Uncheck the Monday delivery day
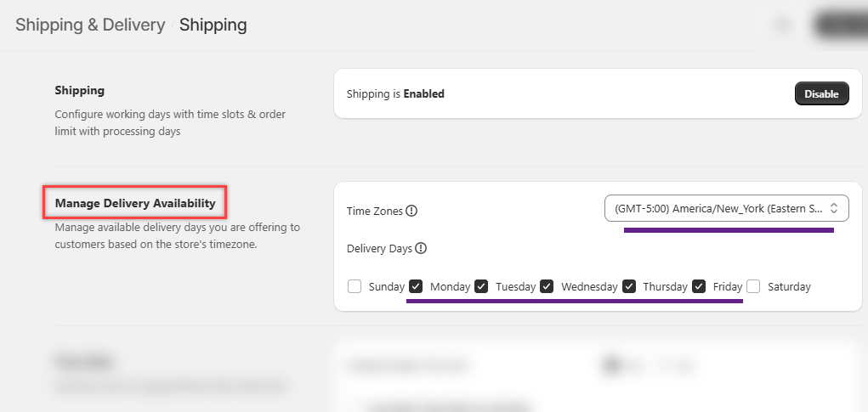 [416, 286]
